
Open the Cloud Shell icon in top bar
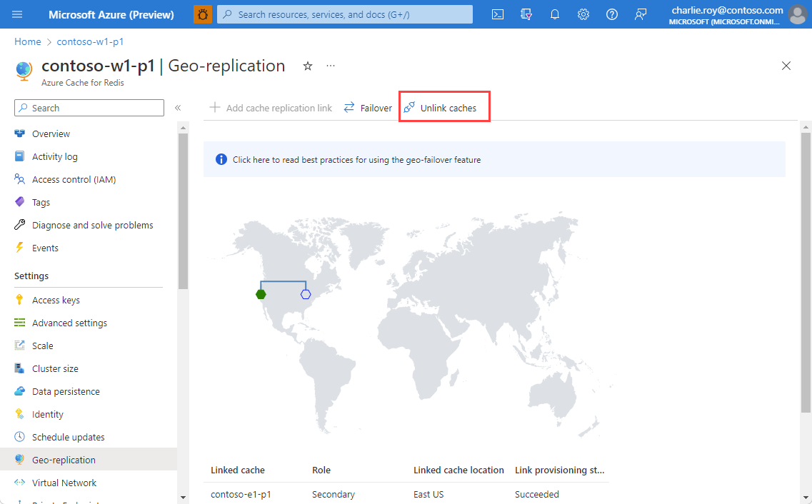498,14
